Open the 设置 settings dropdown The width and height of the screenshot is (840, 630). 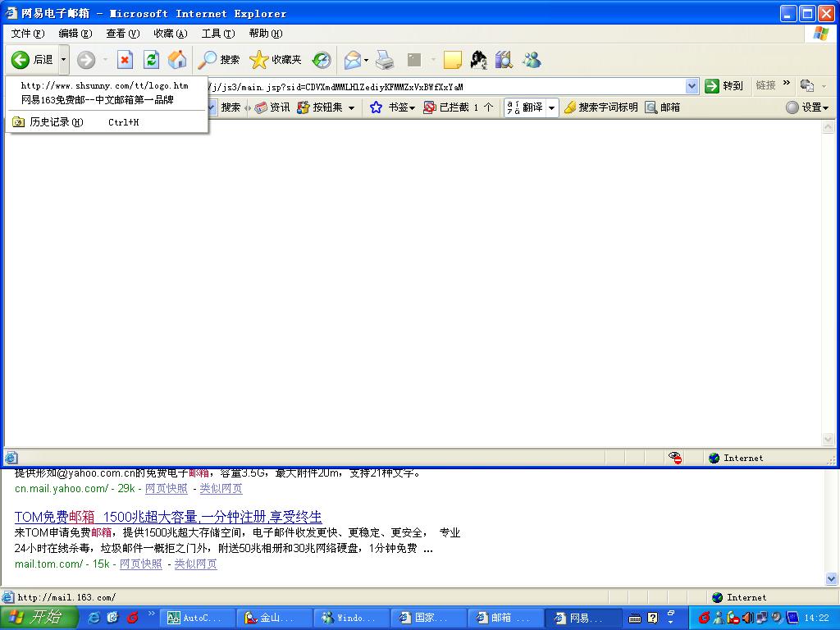coord(807,107)
